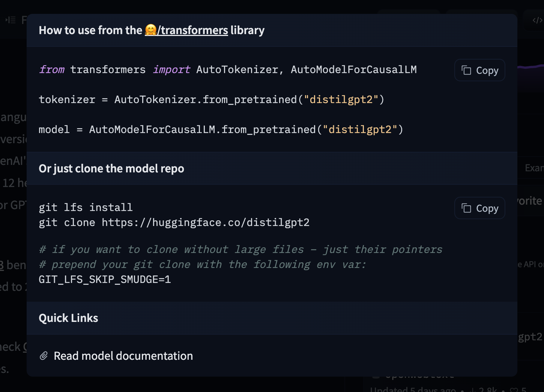Click the hugging face emoji in the title

(150, 30)
